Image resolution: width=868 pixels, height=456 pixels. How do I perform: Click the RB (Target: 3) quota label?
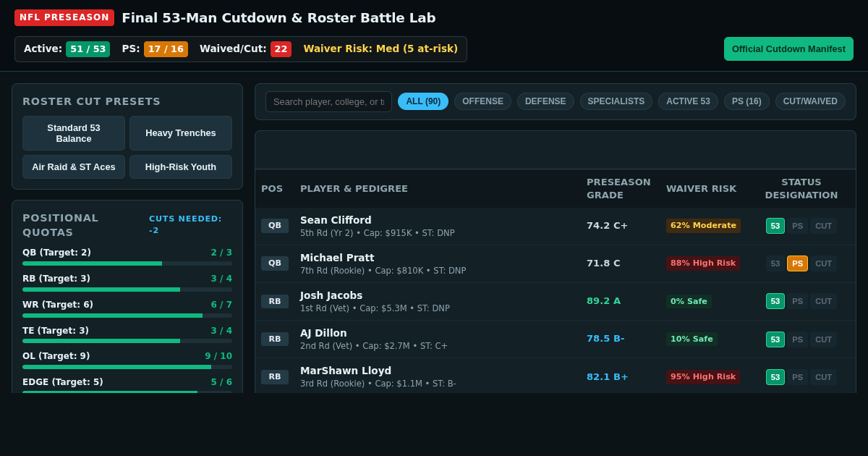56,279
